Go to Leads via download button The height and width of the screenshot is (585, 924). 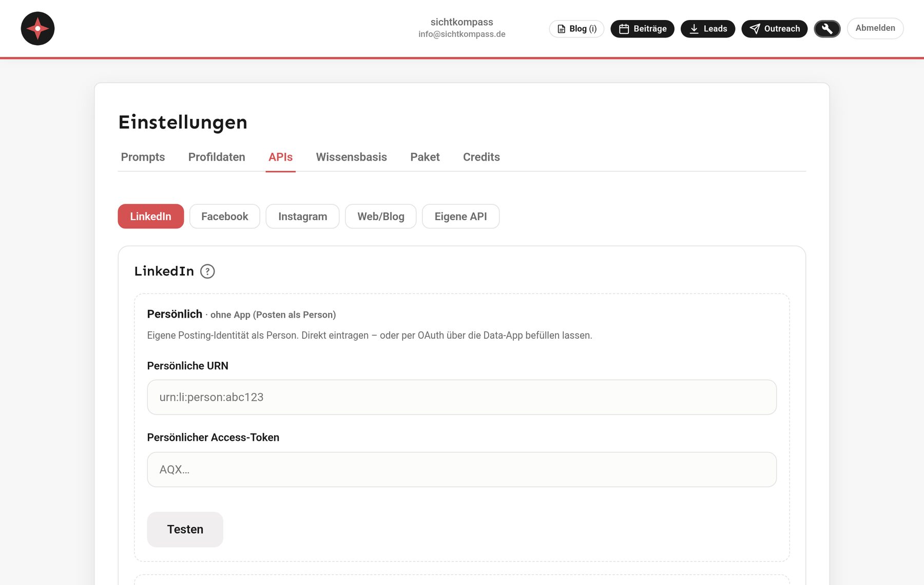click(708, 29)
